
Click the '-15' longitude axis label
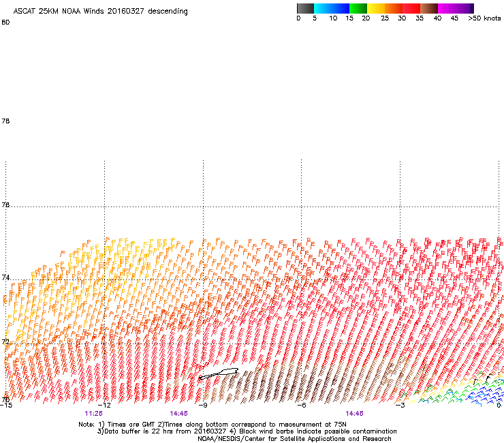tap(5, 405)
